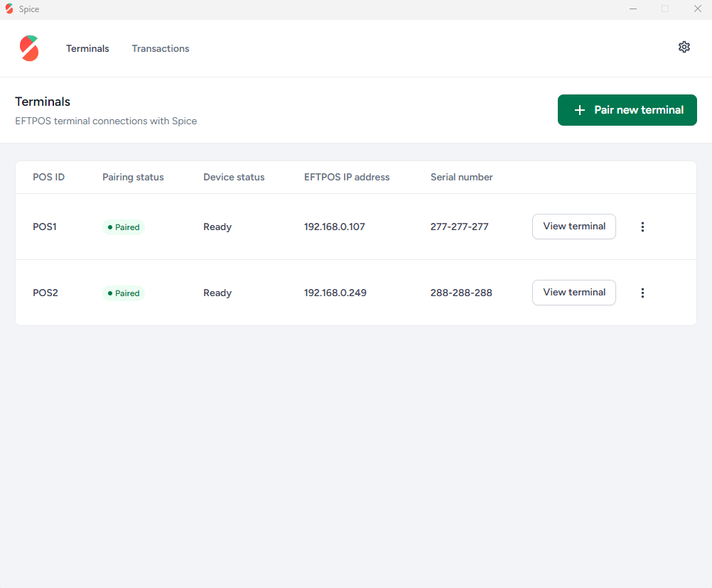Image resolution: width=712 pixels, height=588 pixels.
Task: Minimize the Spice window
Action: (x=632, y=9)
